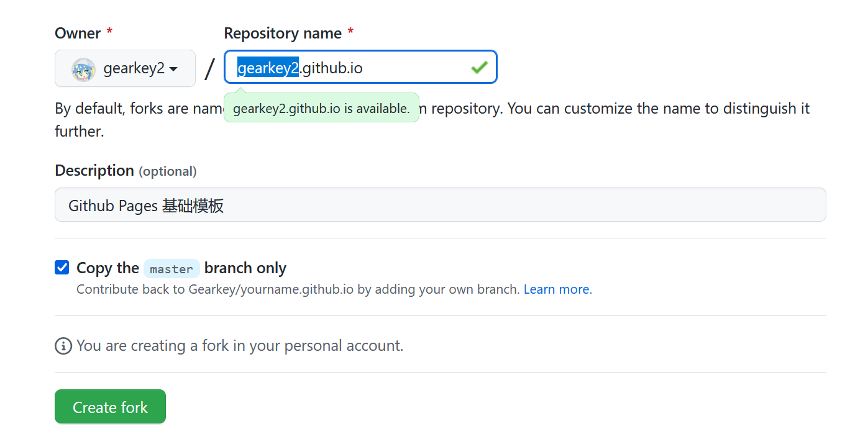Click the text about creating a fork in personal account
The width and height of the screenshot is (868, 439).
pos(240,346)
